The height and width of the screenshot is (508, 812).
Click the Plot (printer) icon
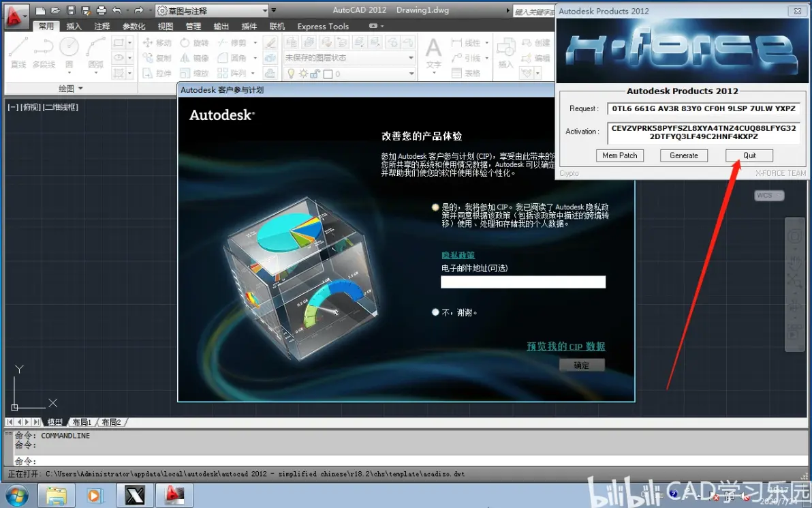(x=101, y=10)
